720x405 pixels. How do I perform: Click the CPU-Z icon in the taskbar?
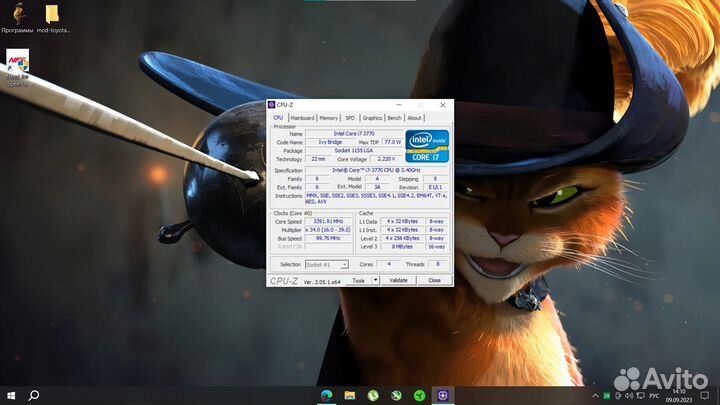[443, 395]
